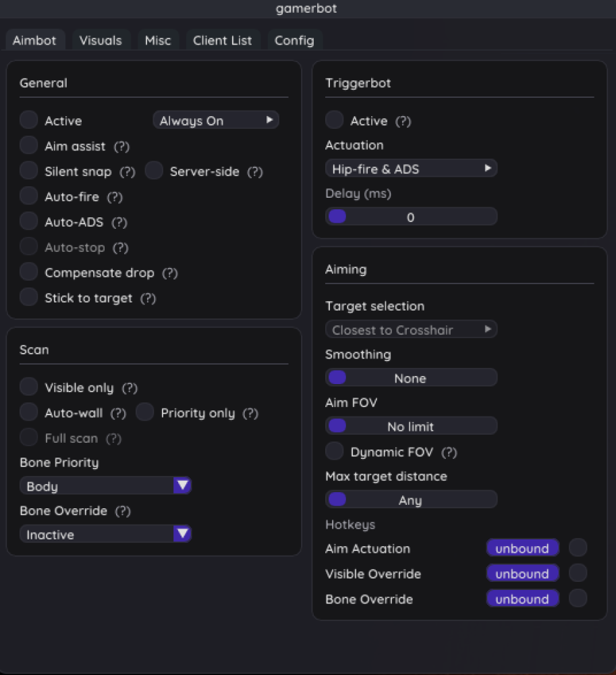Toggle the Stick to target checkbox

(28, 298)
